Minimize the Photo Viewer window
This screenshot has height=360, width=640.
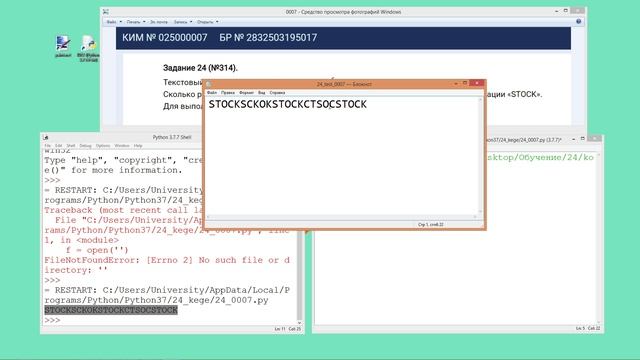557,11
